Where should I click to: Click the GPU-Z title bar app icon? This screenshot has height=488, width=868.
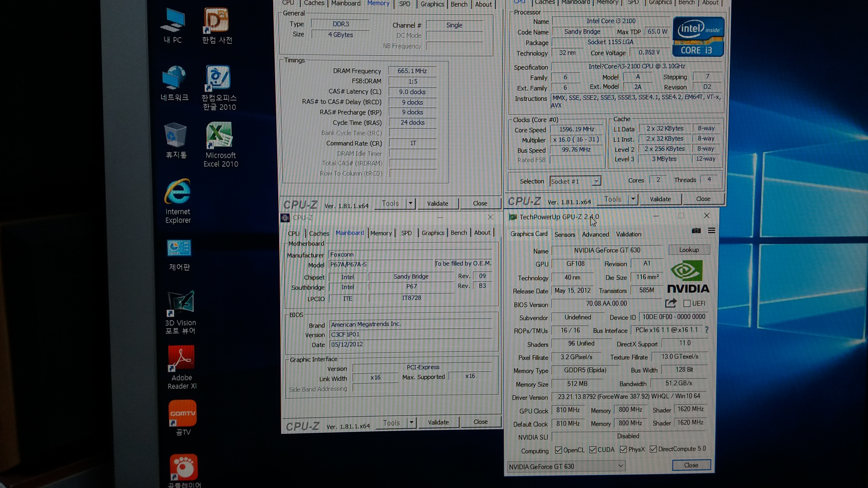(x=513, y=217)
